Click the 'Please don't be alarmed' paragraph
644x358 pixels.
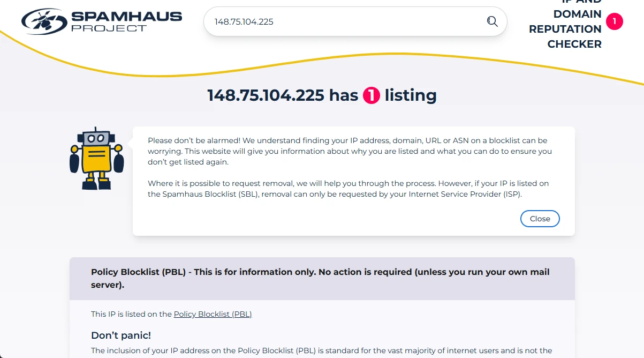(349, 151)
